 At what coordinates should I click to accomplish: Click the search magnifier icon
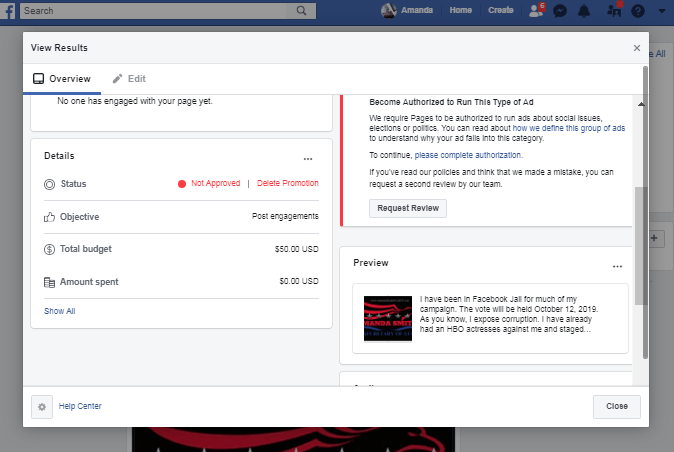[301, 11]
